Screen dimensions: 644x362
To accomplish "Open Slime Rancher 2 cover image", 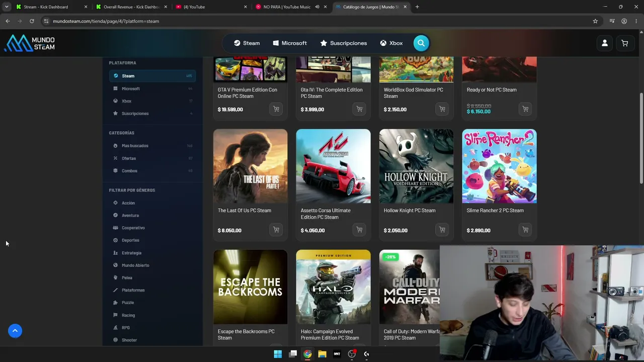I will click(500, 166).
